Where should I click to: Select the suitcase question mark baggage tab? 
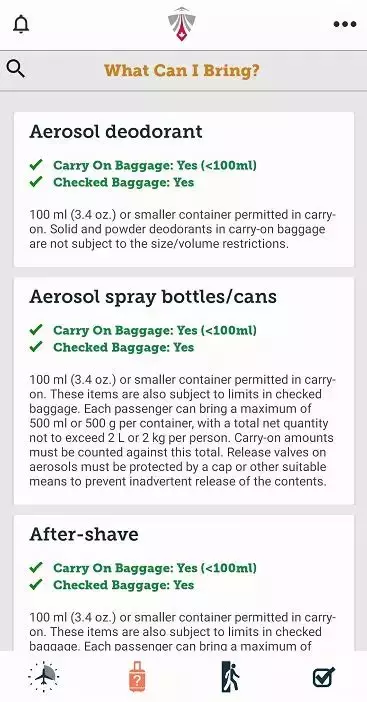137,676
